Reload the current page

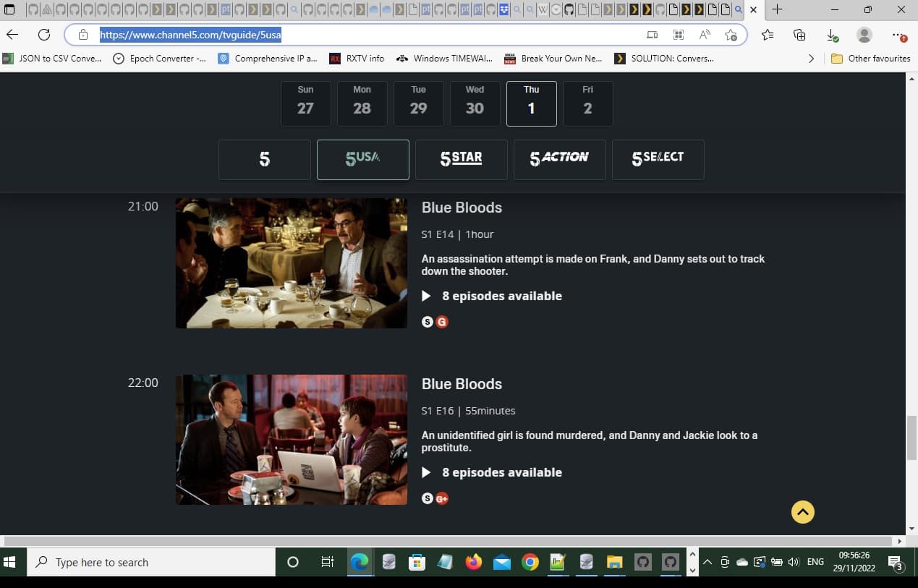tap(44, 35)
